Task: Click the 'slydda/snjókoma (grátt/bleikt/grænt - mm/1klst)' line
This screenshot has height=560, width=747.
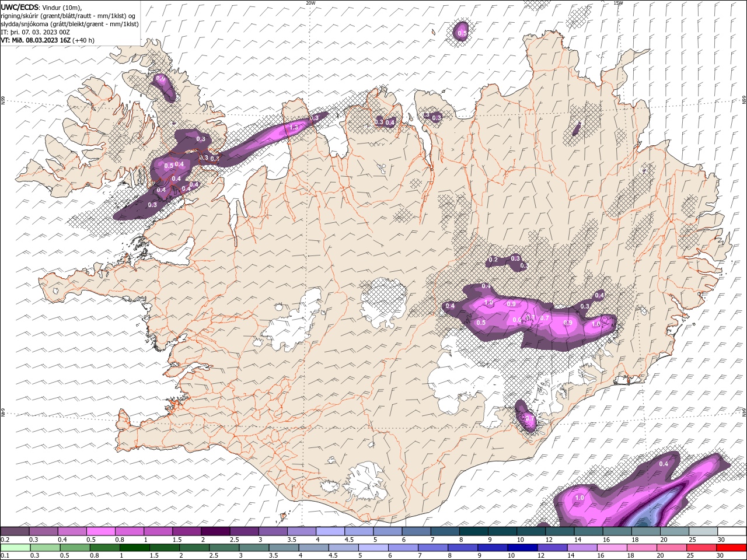Action: [x=69, y=24]
